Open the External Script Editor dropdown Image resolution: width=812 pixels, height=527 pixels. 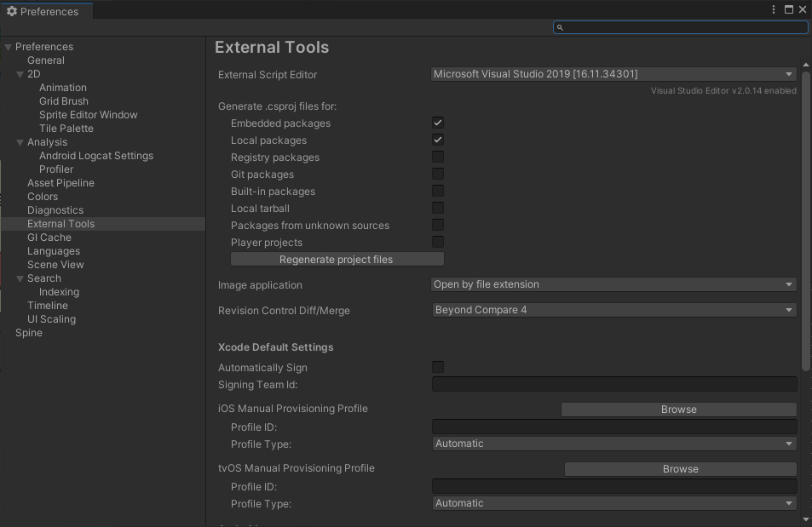tap(613, 74)
